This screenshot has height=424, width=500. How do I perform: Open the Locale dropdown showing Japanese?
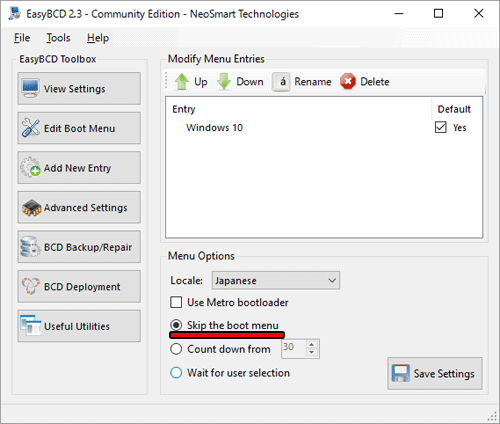point(276,280)
